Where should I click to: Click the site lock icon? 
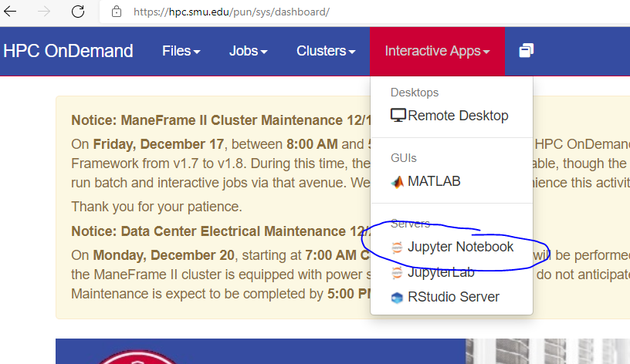point(117,12)
